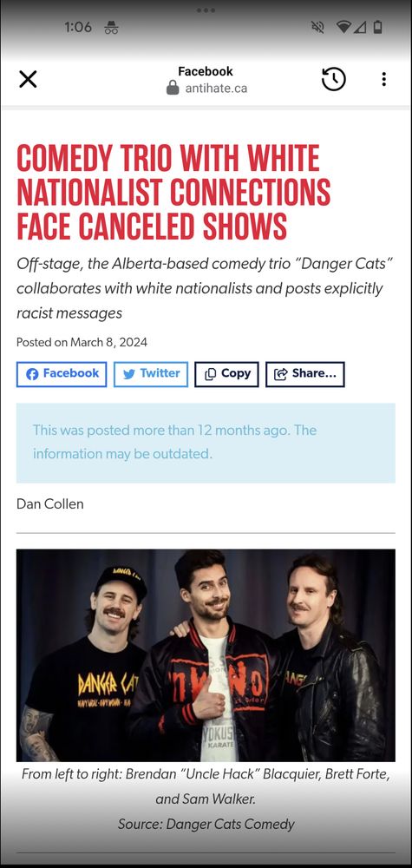This screenshot has height=868, width=412.
Task: Click the red article headline
Action: pos(173,192)
